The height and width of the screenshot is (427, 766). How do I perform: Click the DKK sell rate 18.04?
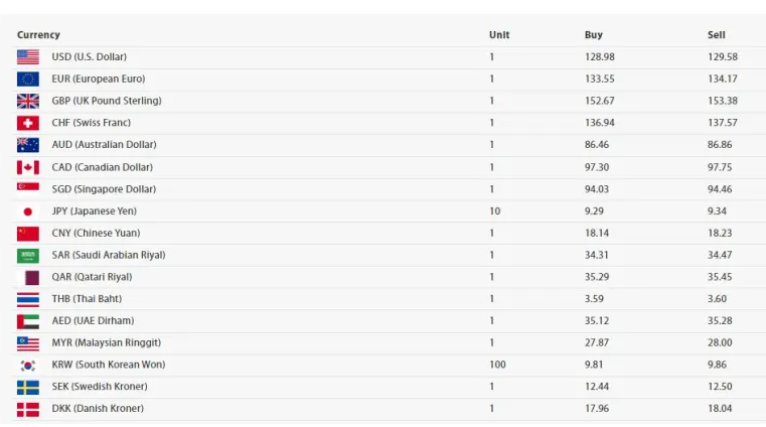pyautogui.click(x=720, y=408)
